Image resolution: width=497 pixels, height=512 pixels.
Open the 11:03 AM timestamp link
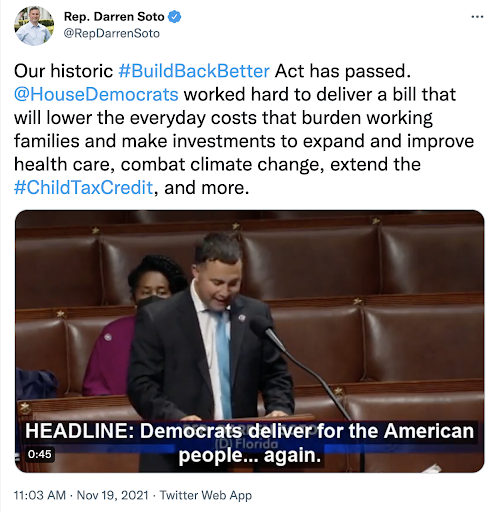point(40,495)
